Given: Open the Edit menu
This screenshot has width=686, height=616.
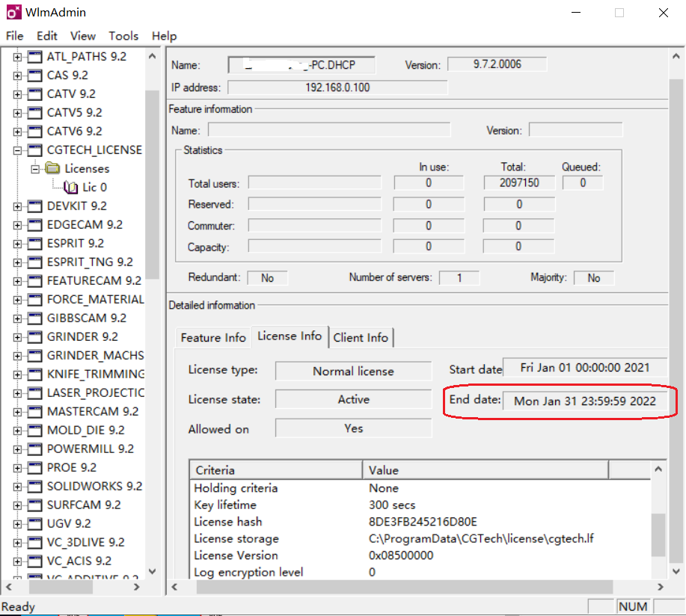Looking at the screenshot, I should click(47, 36).
